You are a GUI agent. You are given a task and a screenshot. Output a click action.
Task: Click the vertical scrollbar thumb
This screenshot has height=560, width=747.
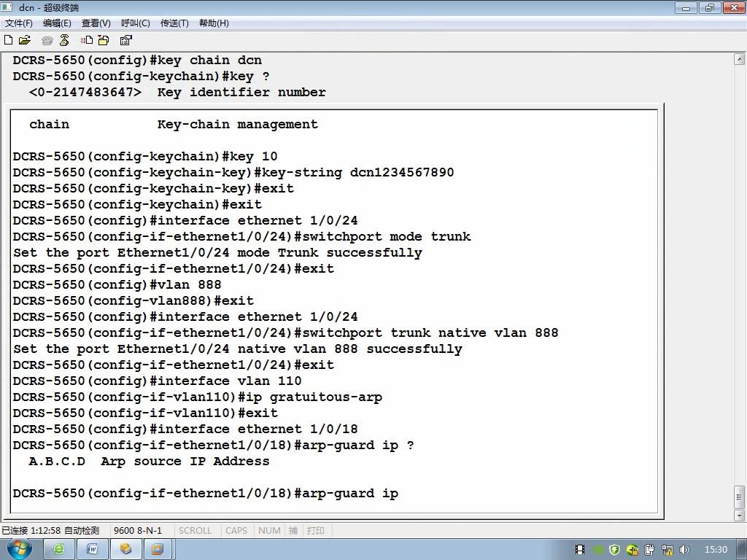740,497
